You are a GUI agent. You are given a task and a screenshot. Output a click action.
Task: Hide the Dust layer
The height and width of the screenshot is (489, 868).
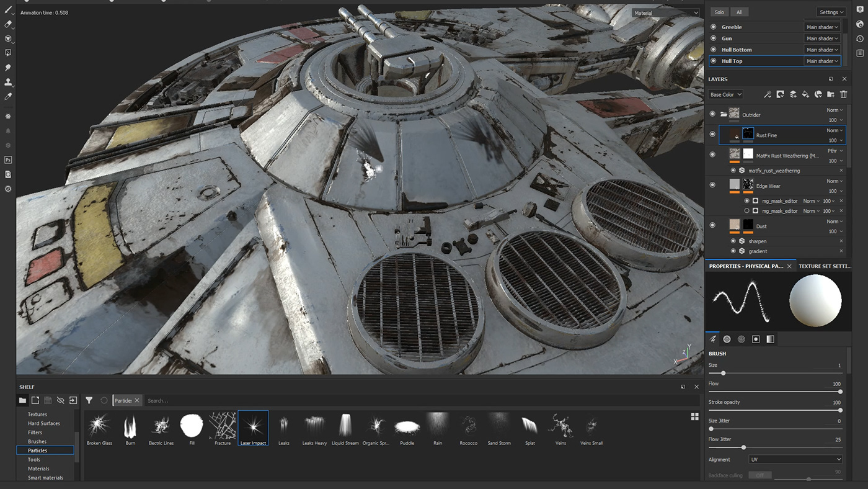pos(712,225)
